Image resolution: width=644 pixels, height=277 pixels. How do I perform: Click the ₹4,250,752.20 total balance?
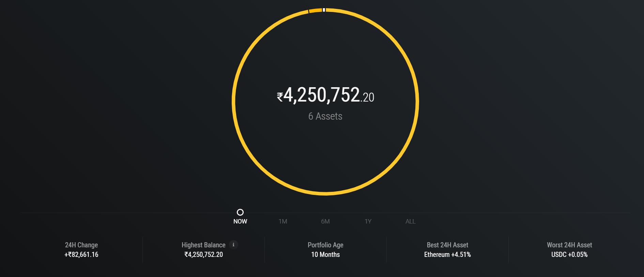[325, 95]
